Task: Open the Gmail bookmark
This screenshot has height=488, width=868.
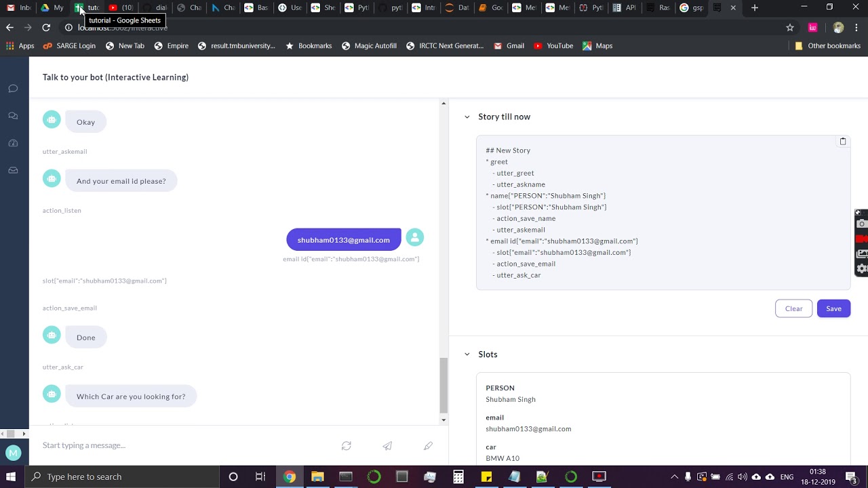Action: click(509, 46)
